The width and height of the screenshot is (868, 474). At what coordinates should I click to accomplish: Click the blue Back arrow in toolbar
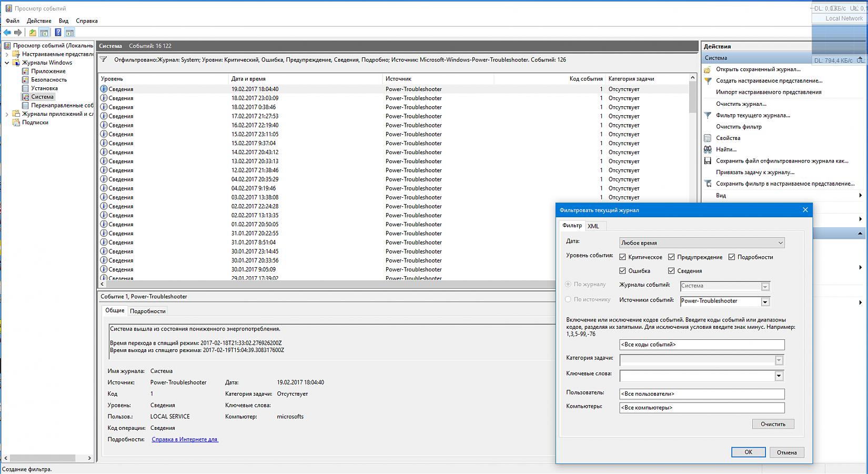pyautogui.click(x=7, y=33)
